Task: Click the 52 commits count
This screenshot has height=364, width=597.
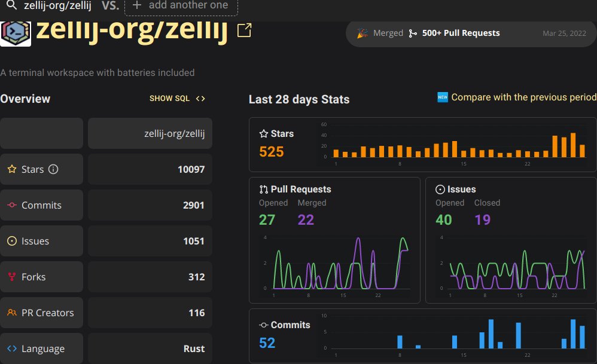Action: pyautogui.click(x=267, y=343)
